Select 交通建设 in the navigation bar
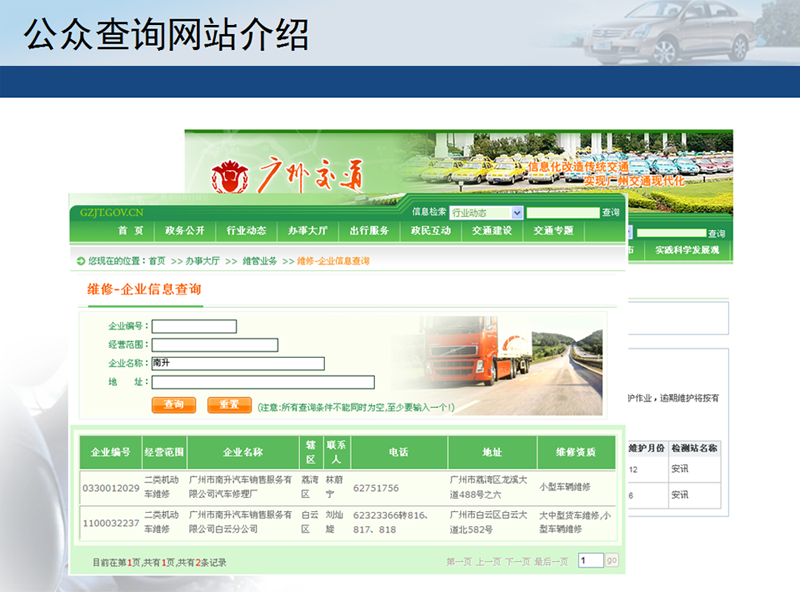The image size is (800, 592). coord(492,231)
